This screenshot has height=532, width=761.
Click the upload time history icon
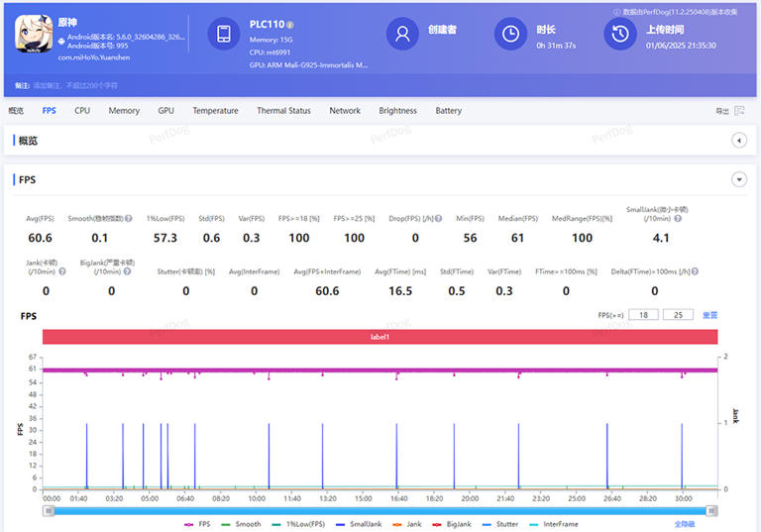[x=620, y=34]
